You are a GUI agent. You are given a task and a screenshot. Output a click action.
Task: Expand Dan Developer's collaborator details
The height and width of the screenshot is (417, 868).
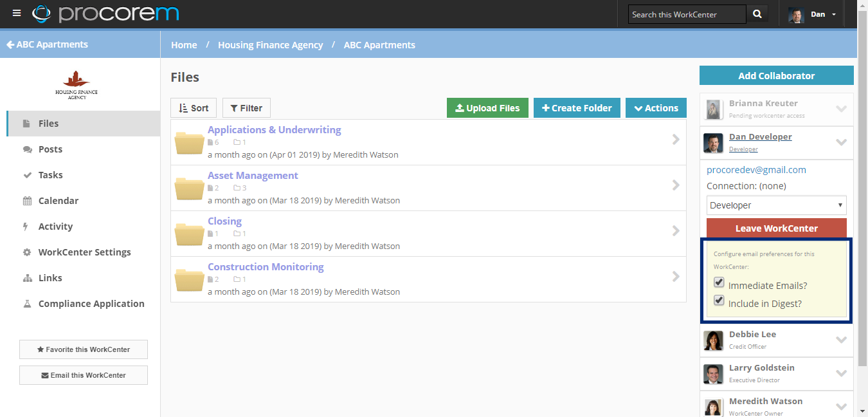point(842,142)
